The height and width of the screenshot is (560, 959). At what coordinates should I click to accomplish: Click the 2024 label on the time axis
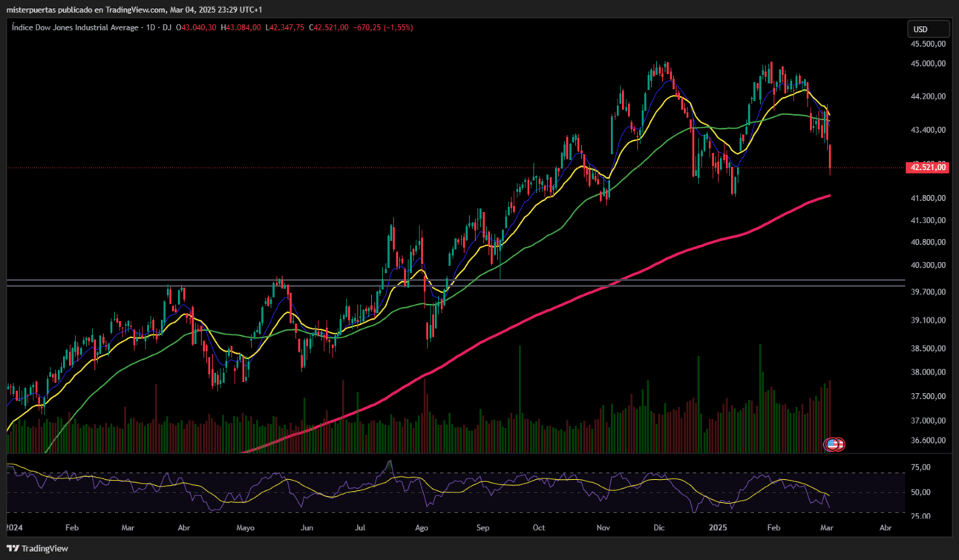click(13, 528)
